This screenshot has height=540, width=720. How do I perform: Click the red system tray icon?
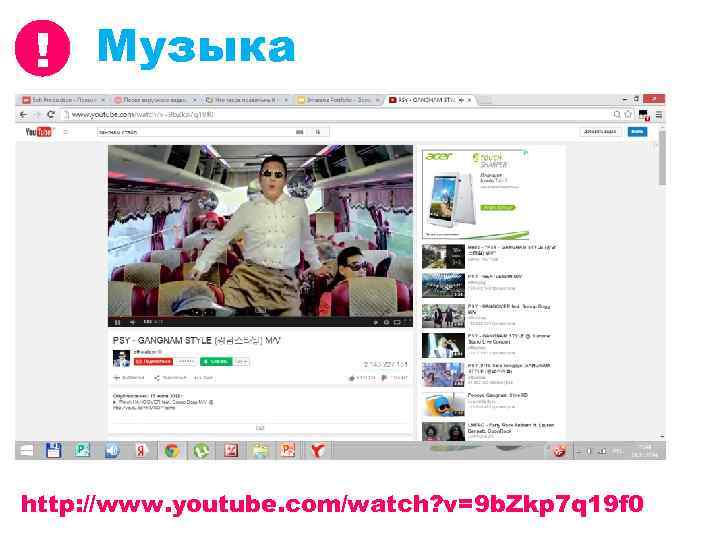coord(559,451)
